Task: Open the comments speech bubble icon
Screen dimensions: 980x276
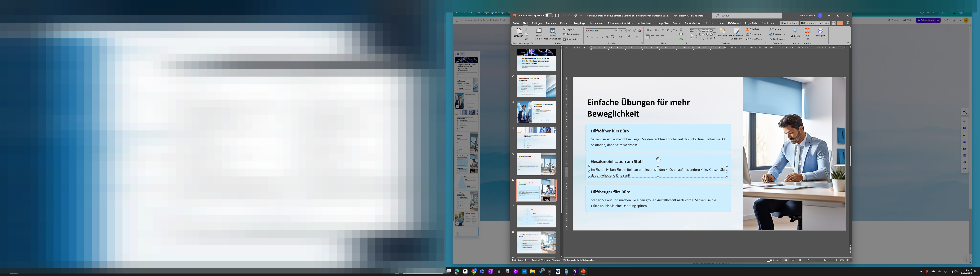Action: point(834,23)
